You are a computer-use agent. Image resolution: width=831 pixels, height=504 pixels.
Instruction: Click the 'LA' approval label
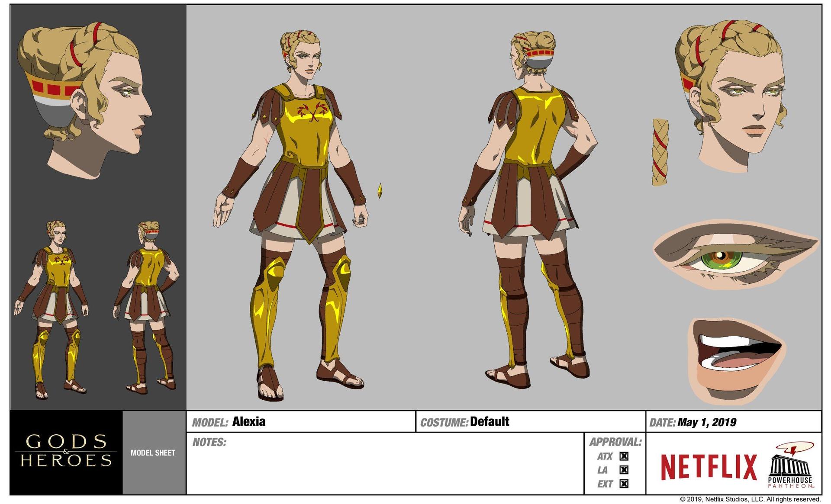(602, 470)
